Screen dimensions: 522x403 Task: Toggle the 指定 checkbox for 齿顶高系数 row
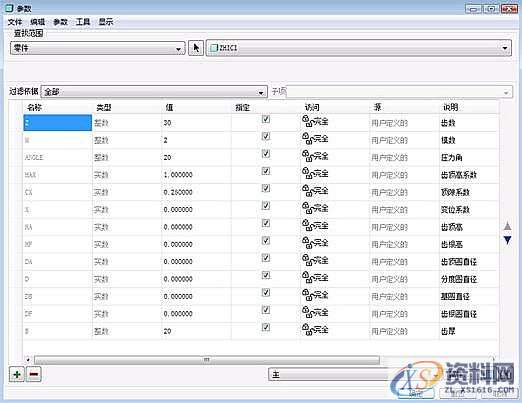coord(266,171)
